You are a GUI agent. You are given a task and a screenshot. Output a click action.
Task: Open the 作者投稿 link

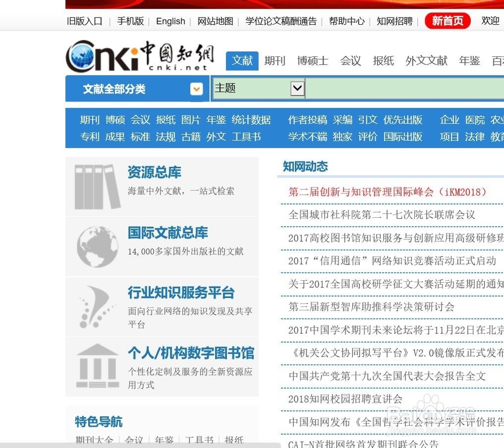point(307,120)
